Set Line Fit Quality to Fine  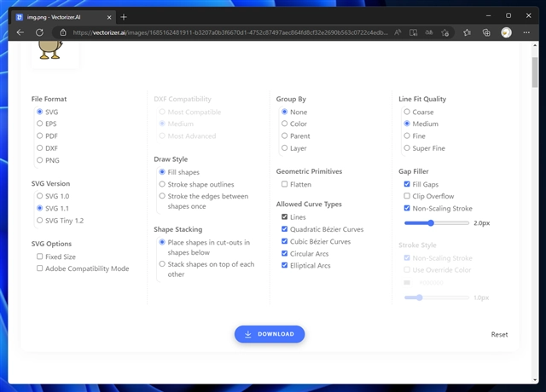[407, 135]
